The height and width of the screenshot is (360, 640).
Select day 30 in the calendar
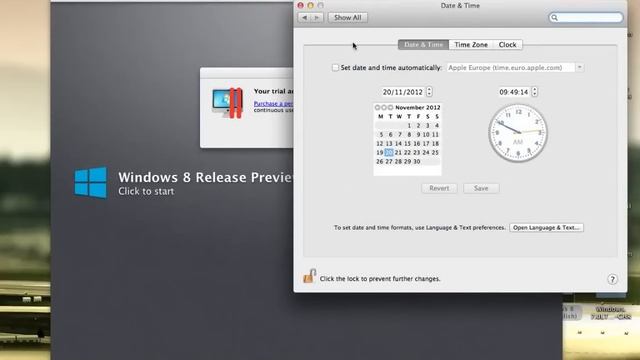pyautogui.click(x=416, y=161)
